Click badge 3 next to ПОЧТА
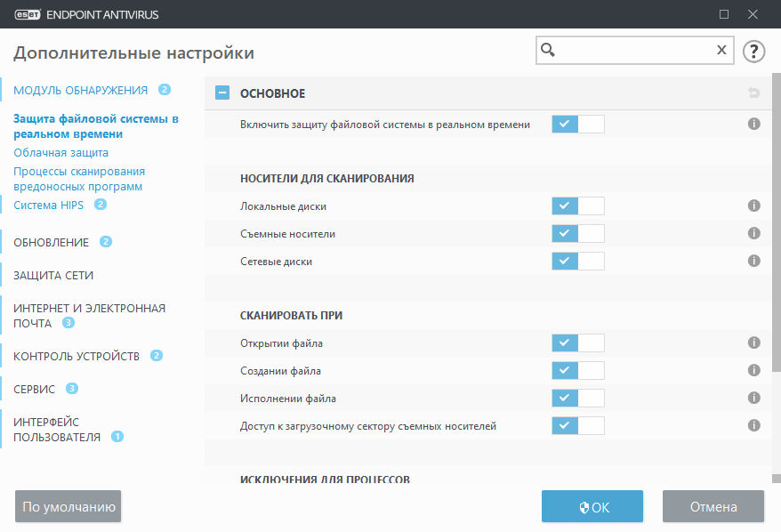 68,323
